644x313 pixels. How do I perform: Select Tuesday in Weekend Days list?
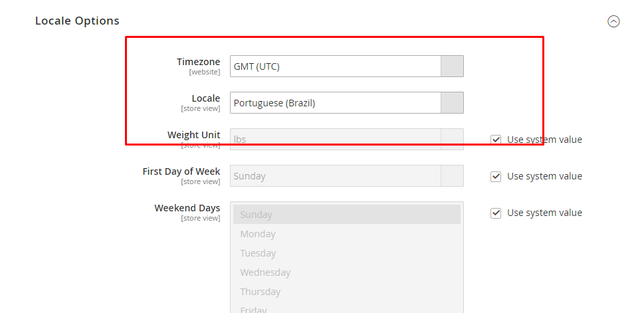point(346,253)
